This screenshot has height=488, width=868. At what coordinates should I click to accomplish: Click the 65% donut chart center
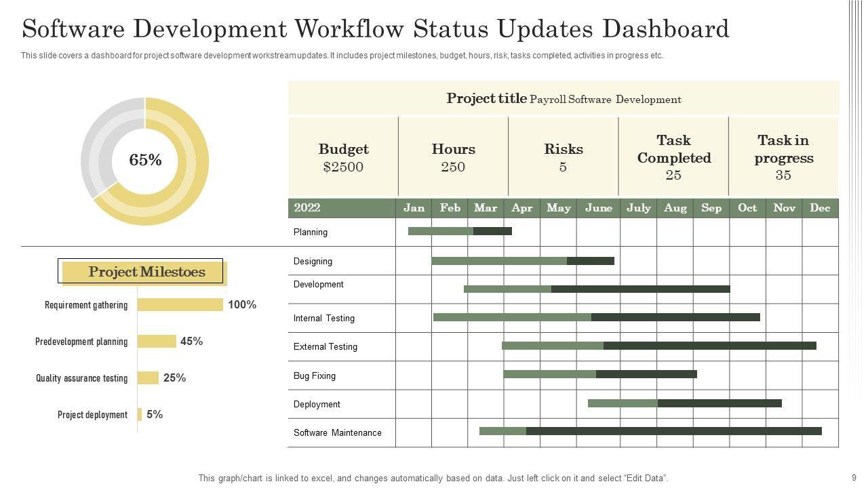tap(145, 161)
